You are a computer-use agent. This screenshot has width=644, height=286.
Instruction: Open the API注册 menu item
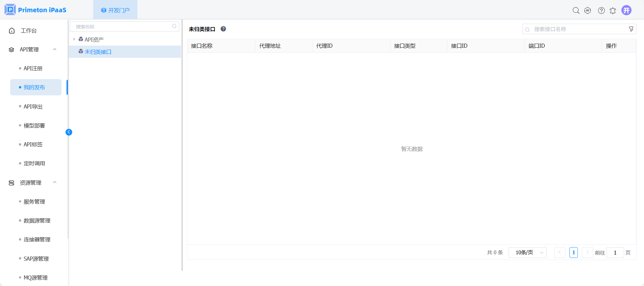pyautogui.click(x=33, y=68)
